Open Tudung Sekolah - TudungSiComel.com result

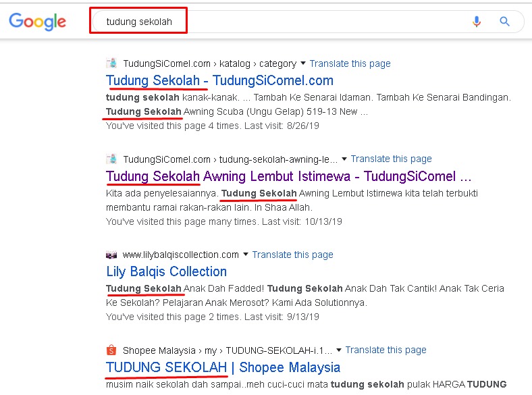click(219, 81)
